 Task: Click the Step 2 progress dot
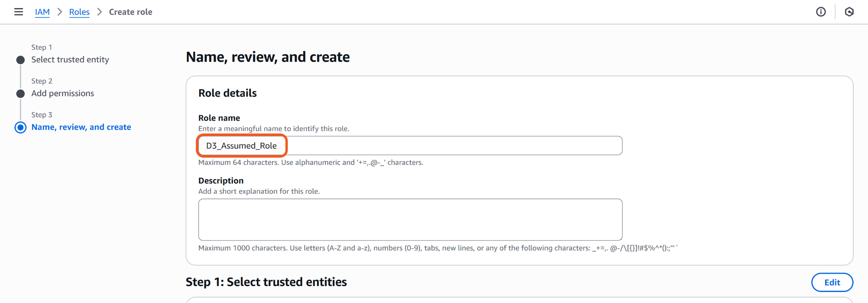20,94
